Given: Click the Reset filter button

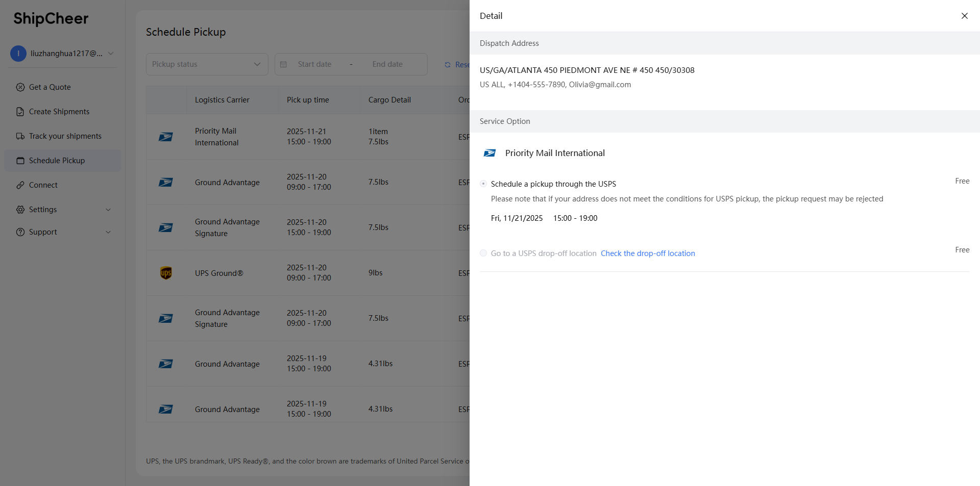Looking at the screenshot, I should [457, 65].
